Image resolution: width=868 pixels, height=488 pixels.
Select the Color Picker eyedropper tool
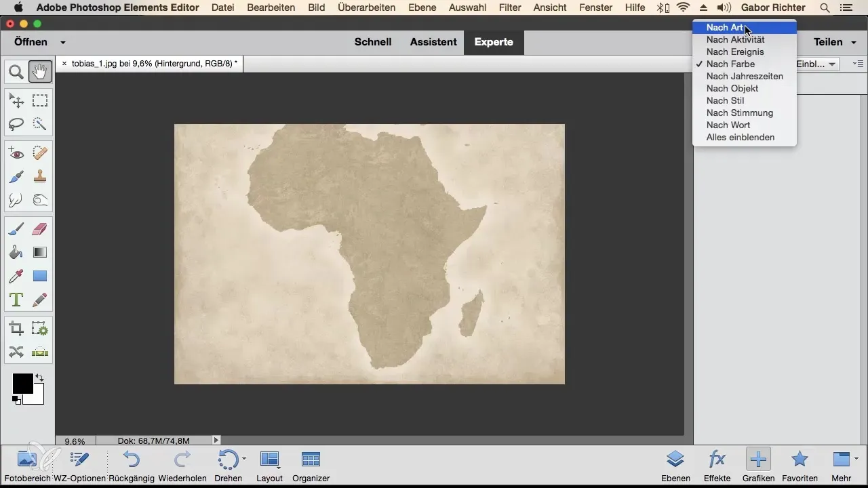(16, 276)
